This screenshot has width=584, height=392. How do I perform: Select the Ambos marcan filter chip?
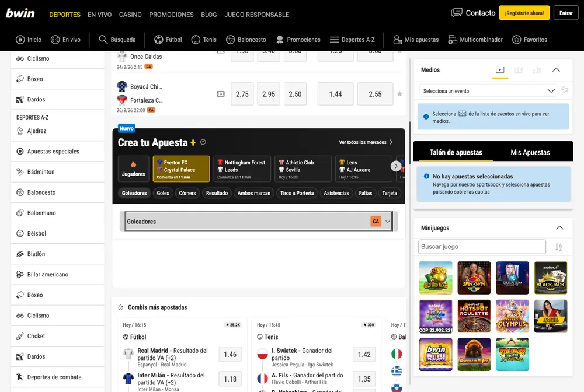pyautogui.click(x=254, y=193)
